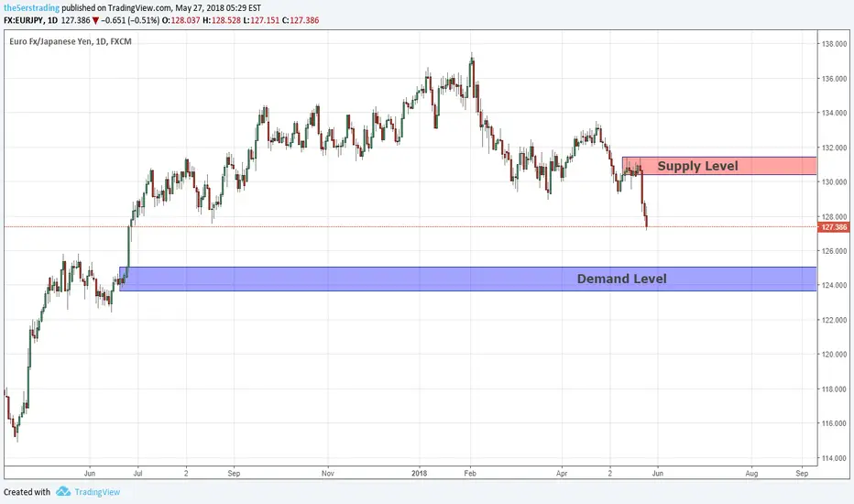Open the the5erstrading author link
The height and width of the screenshot is (504, 854).
(x=31, y=8)
